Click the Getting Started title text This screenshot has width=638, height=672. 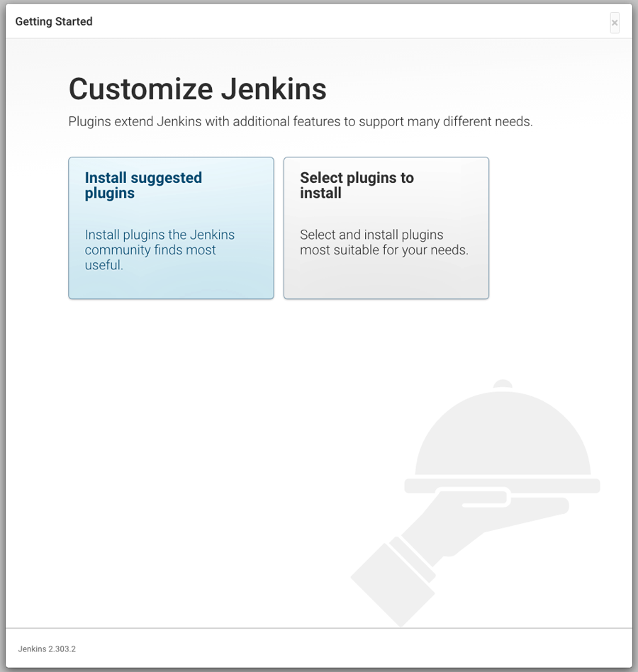[54, 21]
